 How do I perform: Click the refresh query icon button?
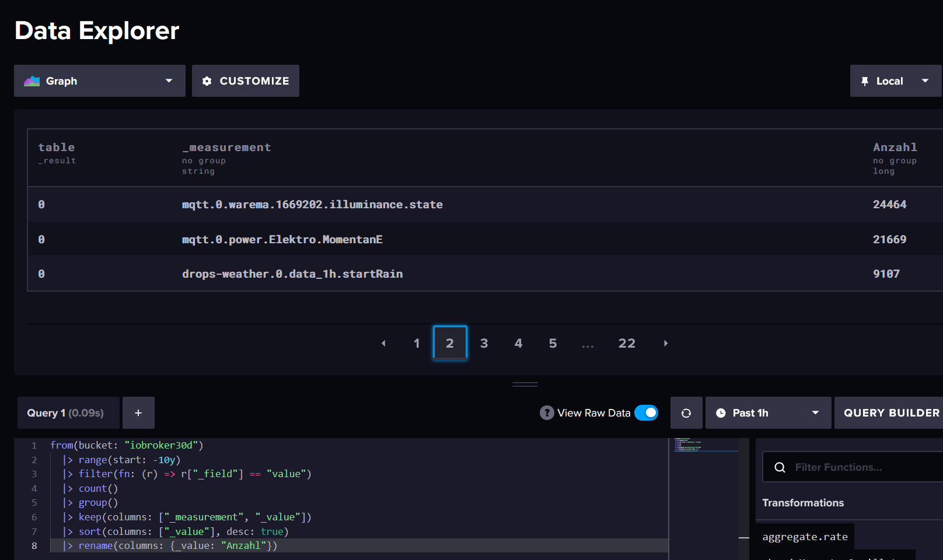pos(686,413)
